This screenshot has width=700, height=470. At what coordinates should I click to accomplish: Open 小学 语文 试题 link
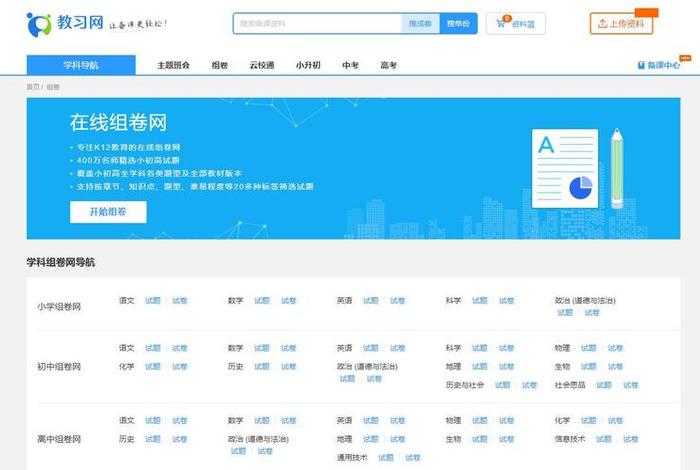(153, 300)
